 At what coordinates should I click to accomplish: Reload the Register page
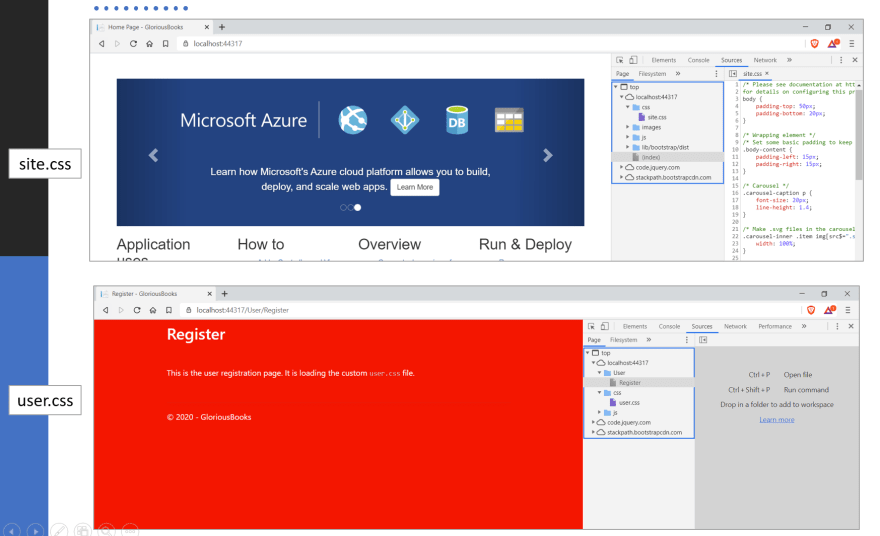[137, 310]
